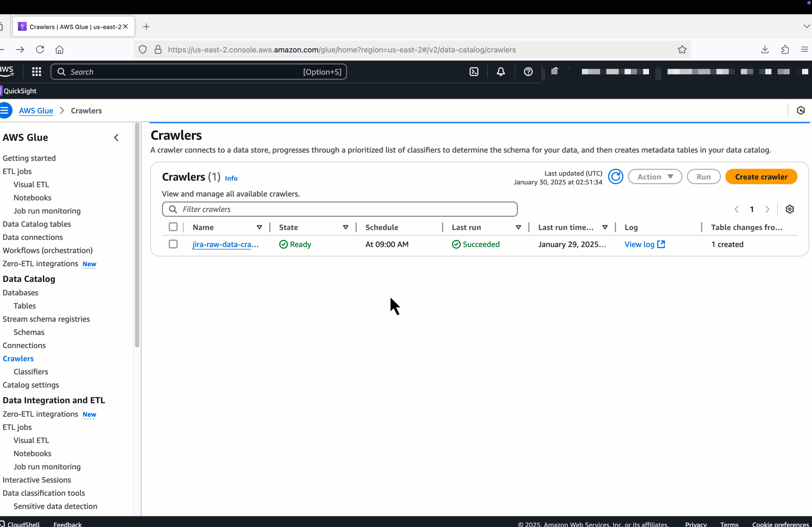Open the notifications bell
This screenshot has width=812, height=527.
(x=501, y=72)
